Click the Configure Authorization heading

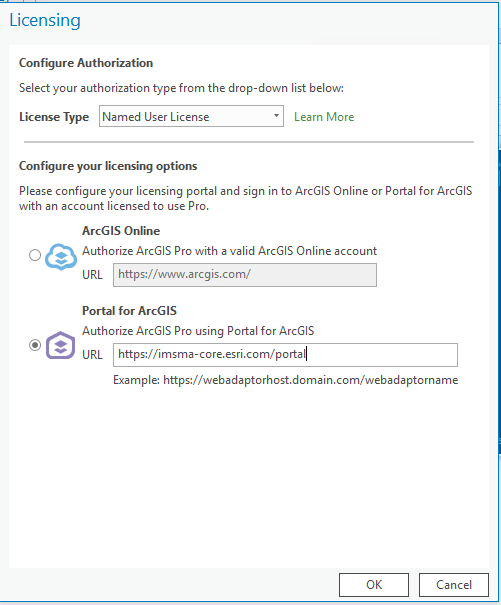(86, 63)
